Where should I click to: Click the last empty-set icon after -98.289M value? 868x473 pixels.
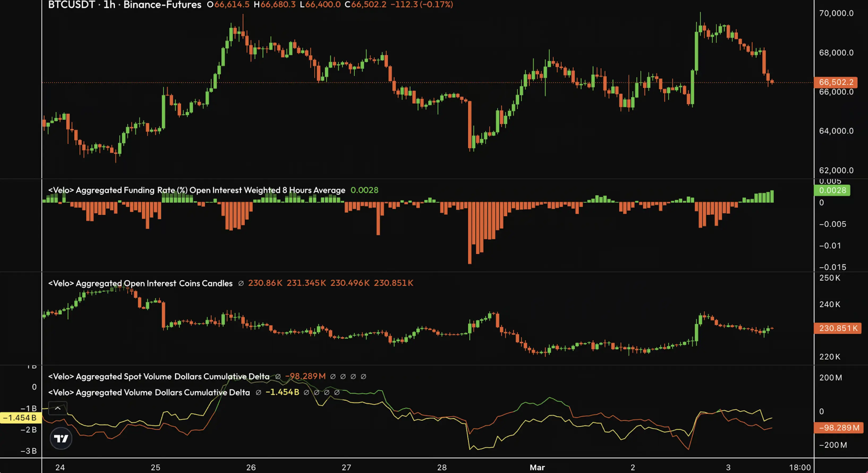(364, 377)
